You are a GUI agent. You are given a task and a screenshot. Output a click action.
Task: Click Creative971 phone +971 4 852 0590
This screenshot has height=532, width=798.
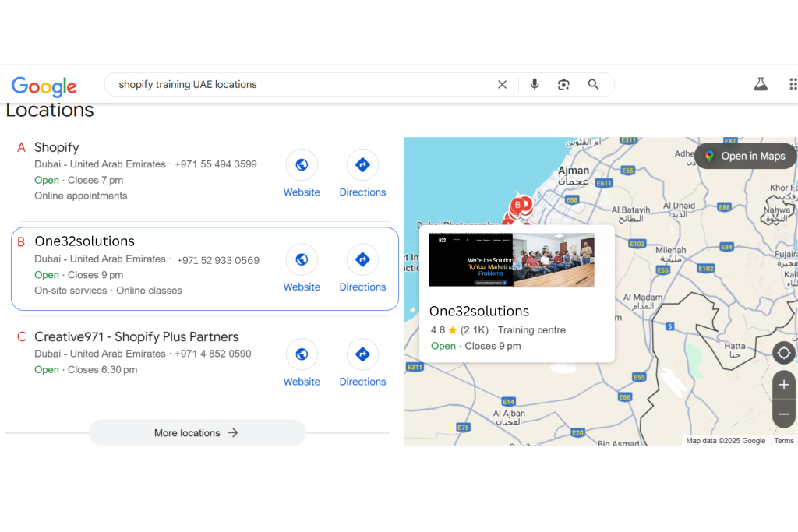coord(213,354)
